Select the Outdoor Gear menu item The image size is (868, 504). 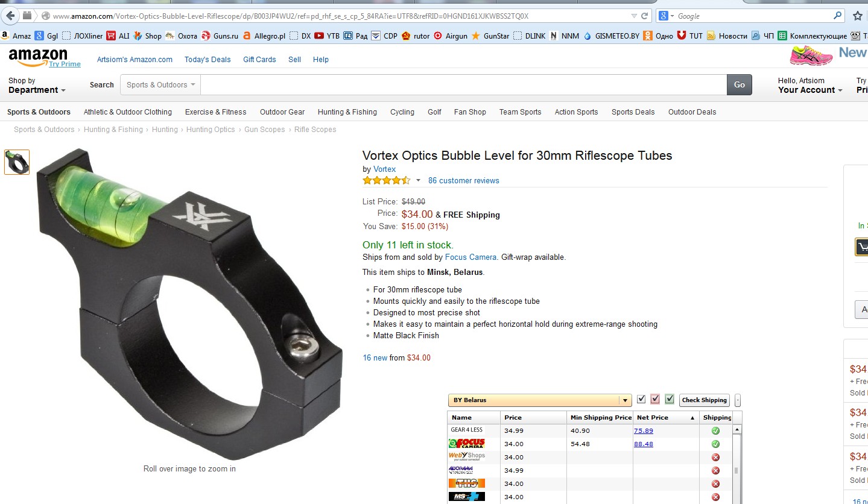[x=282, y=112]
